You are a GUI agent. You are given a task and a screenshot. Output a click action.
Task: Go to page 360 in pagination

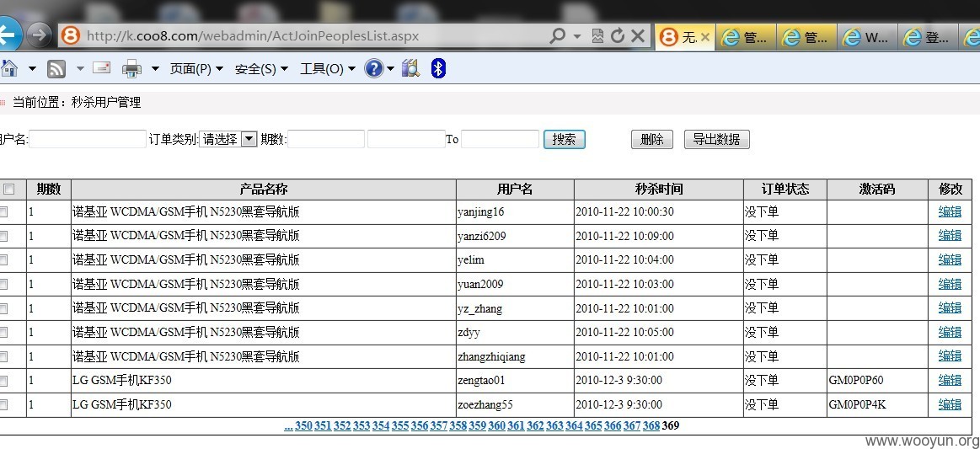(x=497, y=426)
